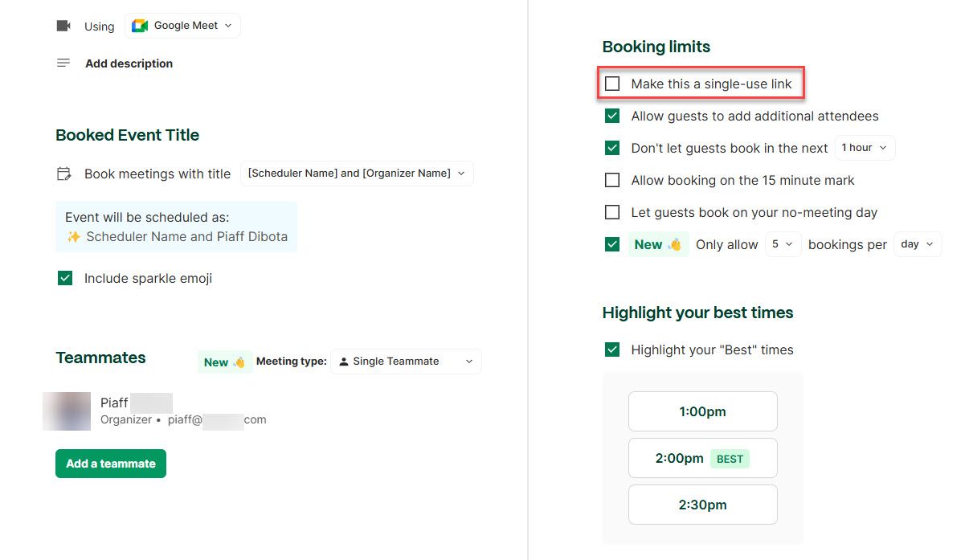This screenshot has height=560, width=965.
Task: Open the 1 hour booking buffer dropdown
Action: tap(865, 148)
